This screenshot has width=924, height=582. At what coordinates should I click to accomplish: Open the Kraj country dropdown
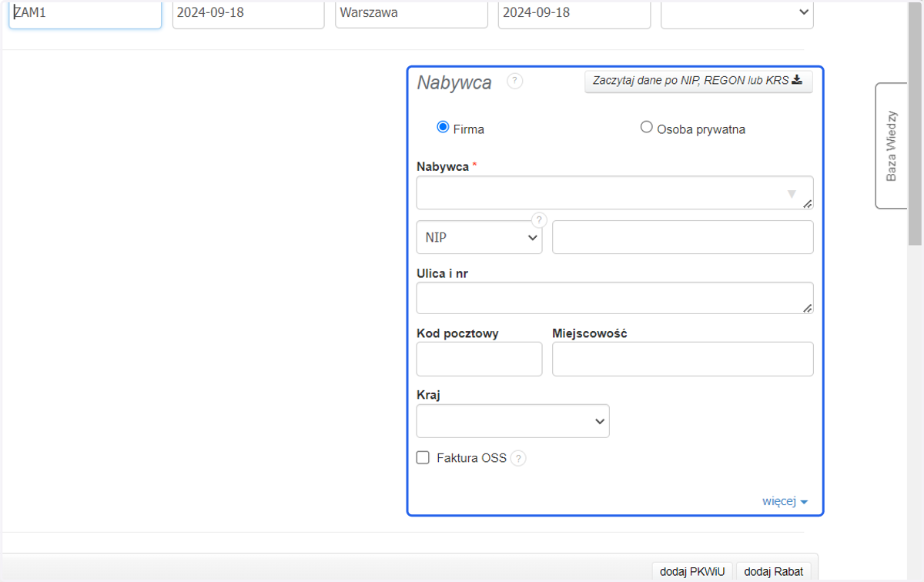[x=513, y=421]
